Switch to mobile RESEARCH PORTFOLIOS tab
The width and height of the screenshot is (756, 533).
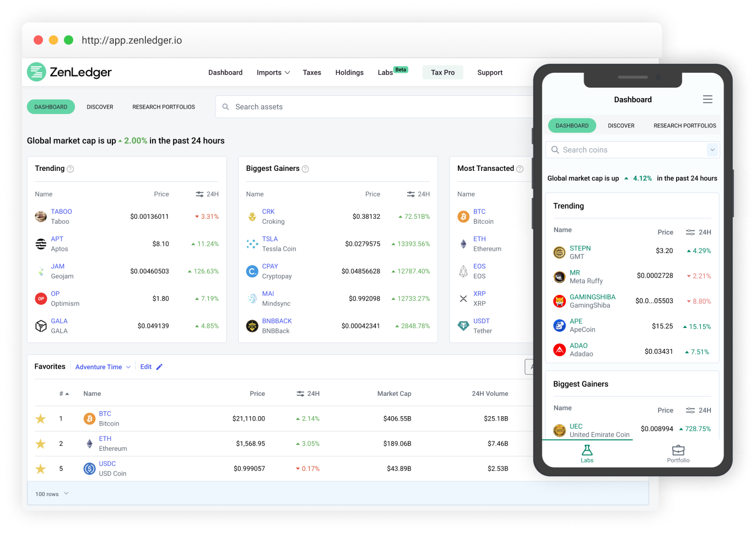685,126
